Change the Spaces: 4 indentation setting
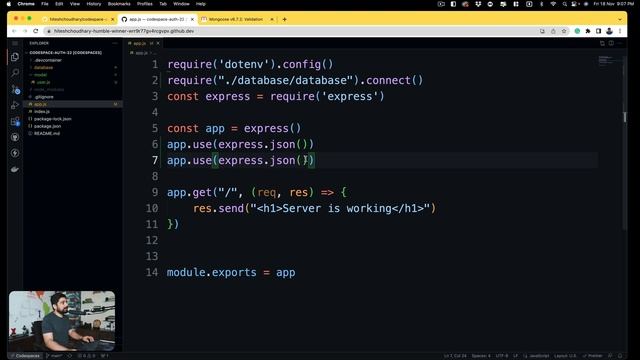The image size is (640, 360). (481, 356)
